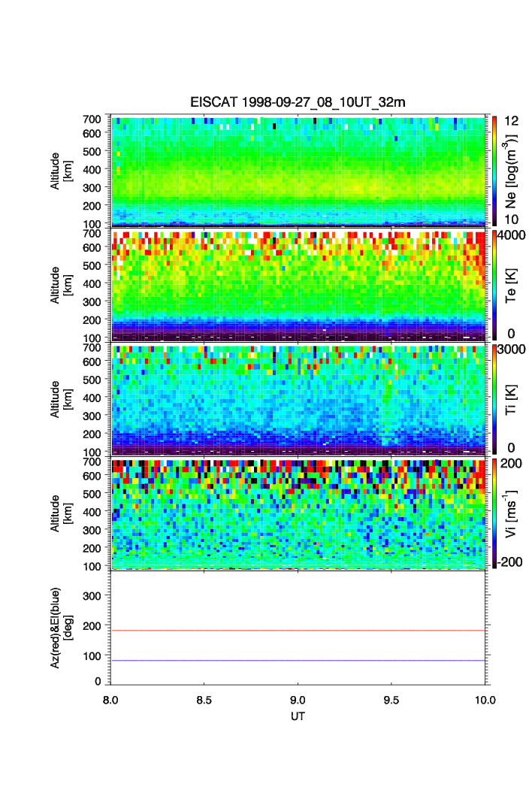Viewport: 532px width, 799px height.
Task: Click the 9.0 tick on UT axis
Action: pos(298,700)
